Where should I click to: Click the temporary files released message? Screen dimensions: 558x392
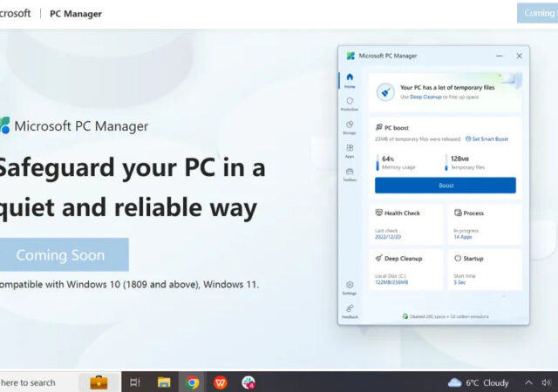click(x=418, y=139)
